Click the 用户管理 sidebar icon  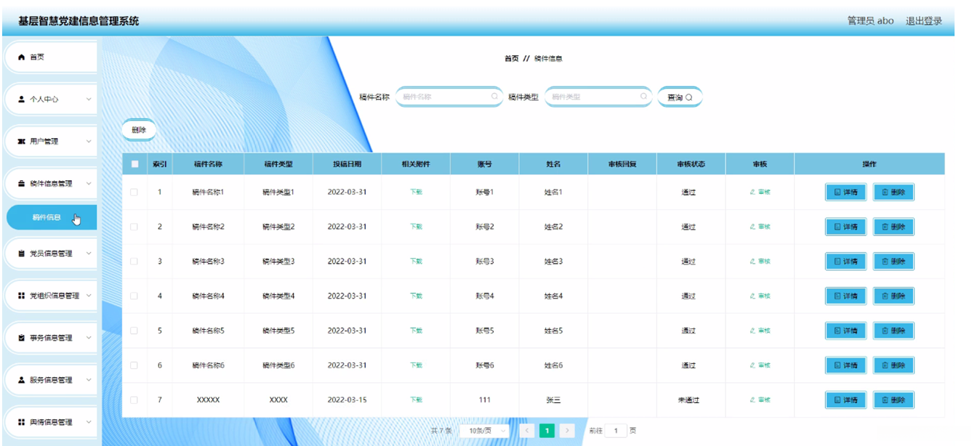point(21,142)
